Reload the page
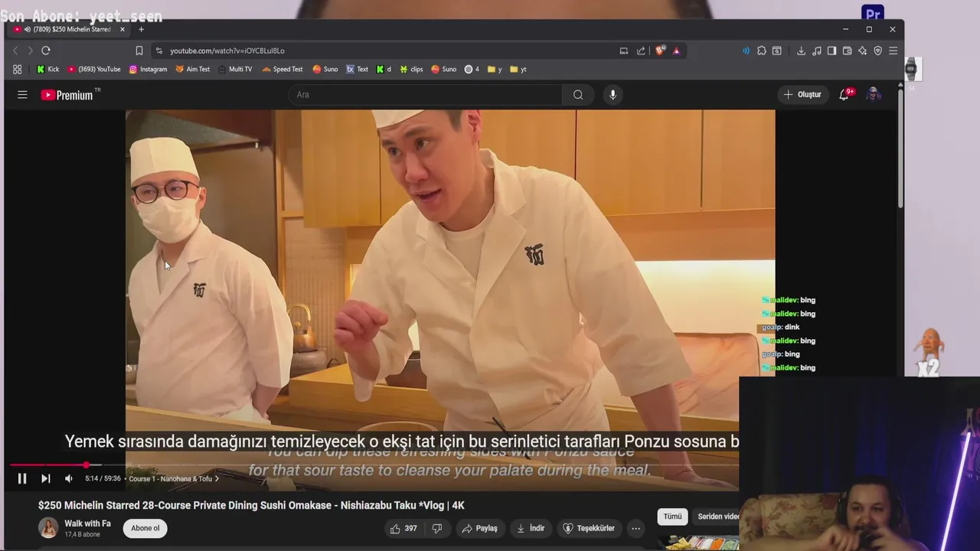The height and width of the screenshot is (551, 980). point(46,51)
